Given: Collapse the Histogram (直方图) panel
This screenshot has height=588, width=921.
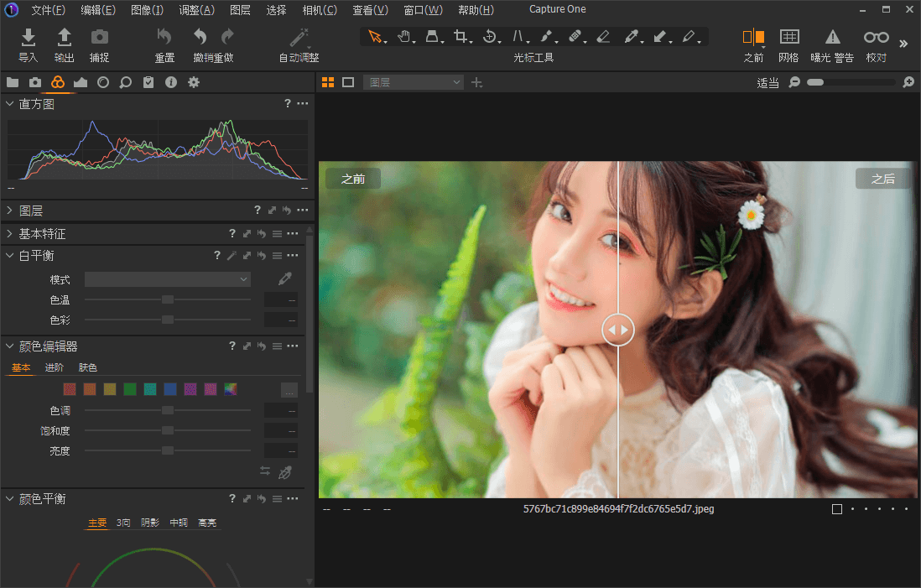Looking at the screenshot, I should [x=9, y=104].
